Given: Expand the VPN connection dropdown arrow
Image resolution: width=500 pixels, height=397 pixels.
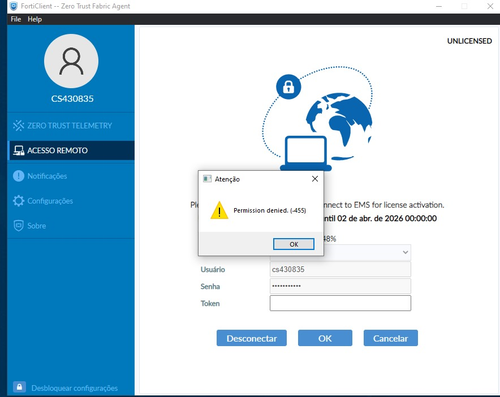Looking at the screenshot, I should click(405, 252).
